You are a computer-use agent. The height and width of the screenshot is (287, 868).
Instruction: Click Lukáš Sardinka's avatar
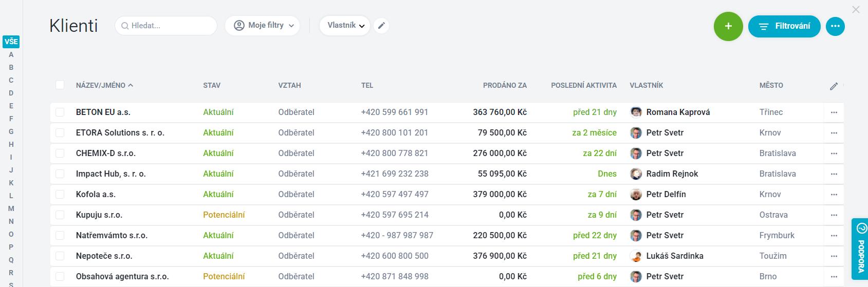click(636, 256)
